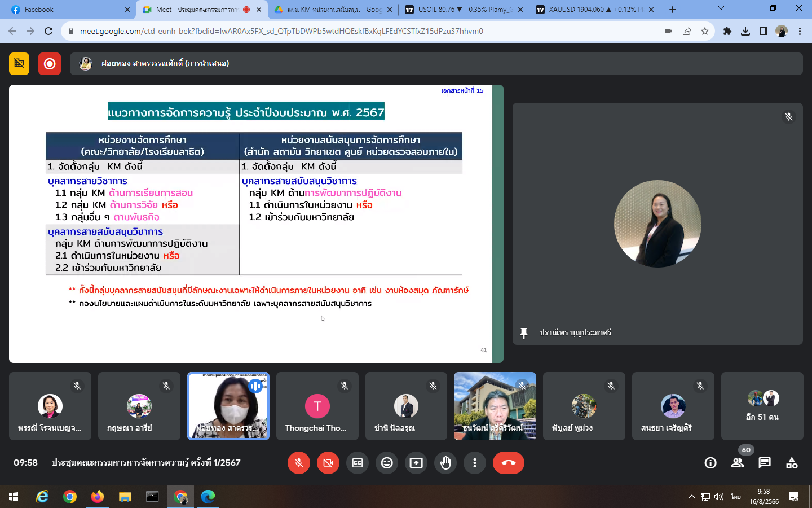The width and height of the screenshot is (812, 508).
Task: Open meeting details info icon
Action: [710, 463]
